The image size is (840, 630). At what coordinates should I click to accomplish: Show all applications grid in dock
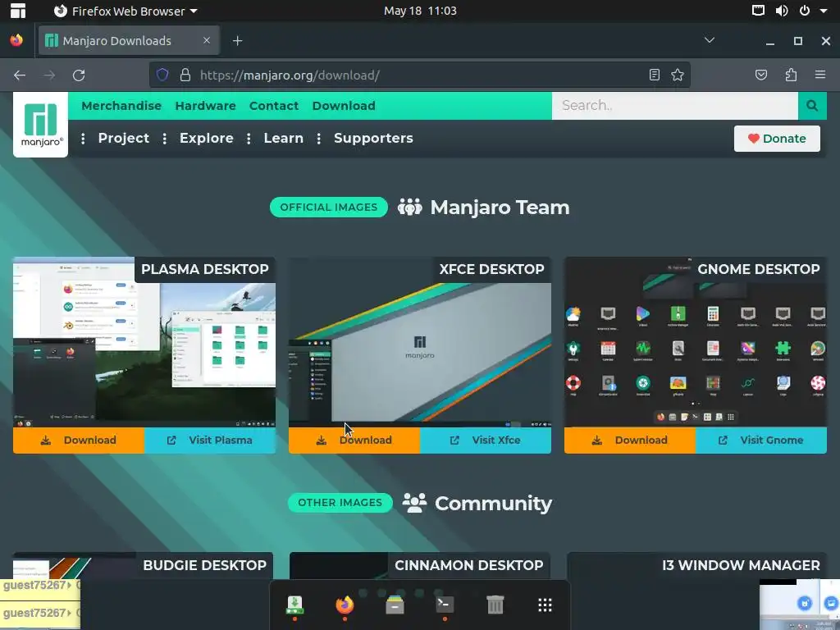click(545, 605)
